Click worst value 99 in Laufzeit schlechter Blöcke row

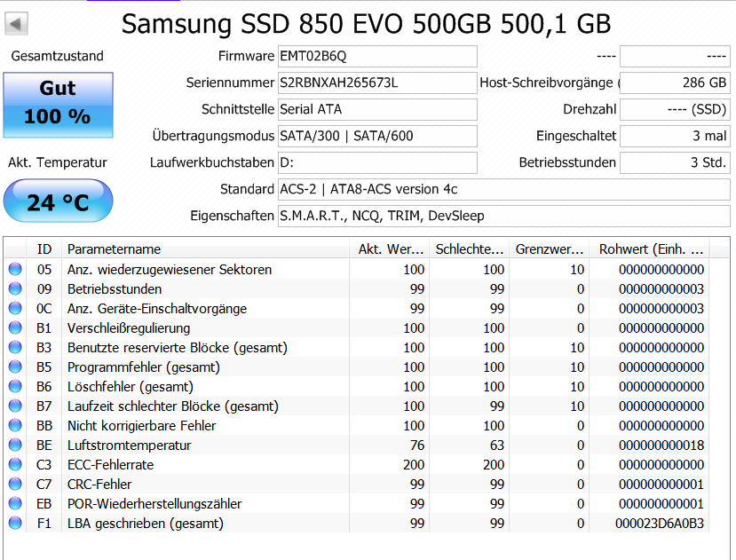tap(497, 406)
